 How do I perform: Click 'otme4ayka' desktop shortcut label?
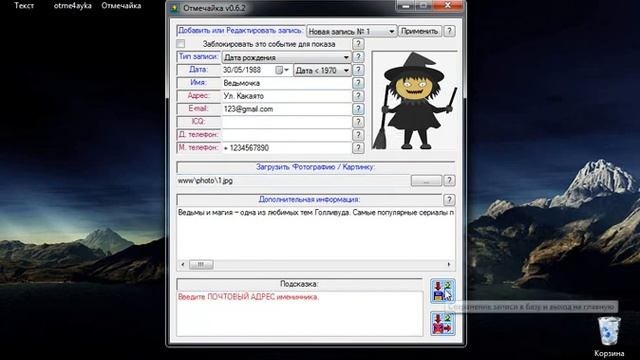click(x=73, y=6)
